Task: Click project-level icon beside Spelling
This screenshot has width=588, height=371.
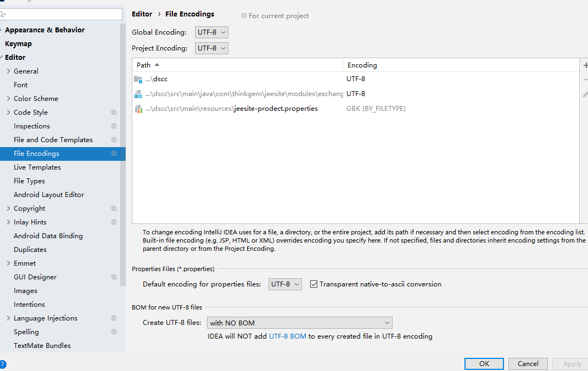Action: (x=114, y=332)
